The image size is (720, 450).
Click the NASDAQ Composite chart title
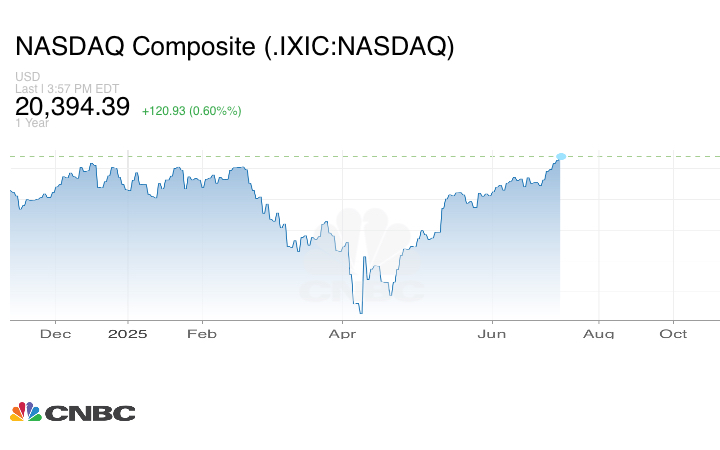(234, 47)
